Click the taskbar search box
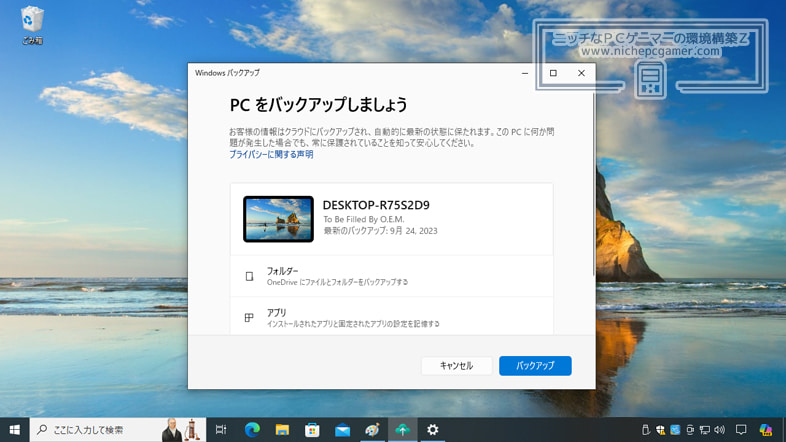Viewport: 786px width, 442px height. pyautogui.click(x=118, y=429)
